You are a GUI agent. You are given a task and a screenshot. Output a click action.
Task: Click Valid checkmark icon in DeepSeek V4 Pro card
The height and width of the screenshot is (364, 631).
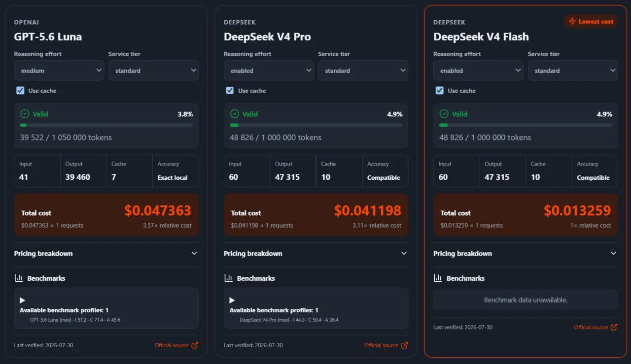[234, 114]
